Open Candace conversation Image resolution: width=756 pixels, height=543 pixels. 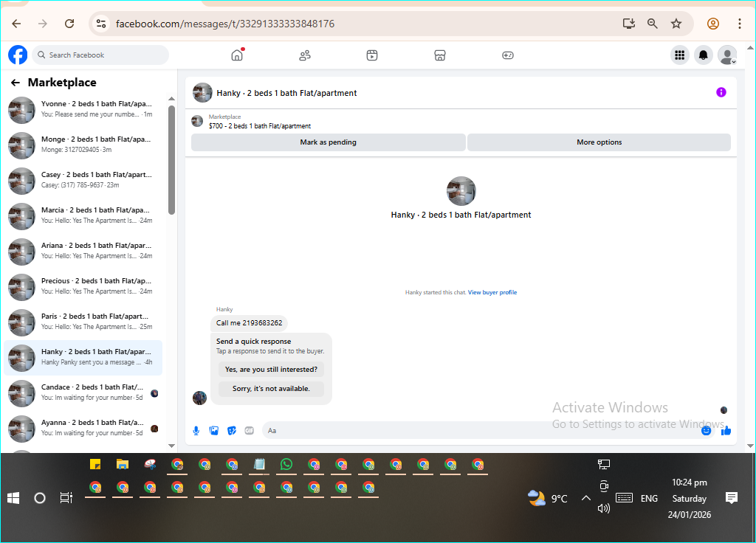point(83,392)
